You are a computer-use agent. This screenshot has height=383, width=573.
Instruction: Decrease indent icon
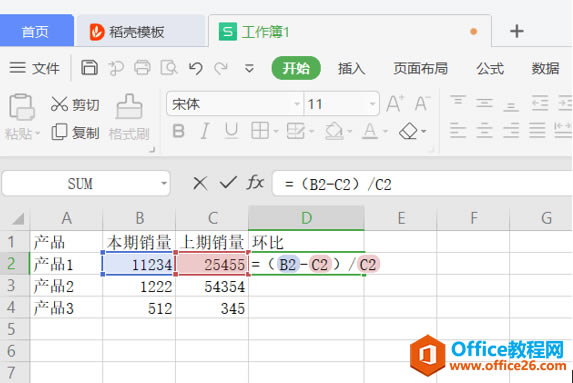click(x=540, y=103)
